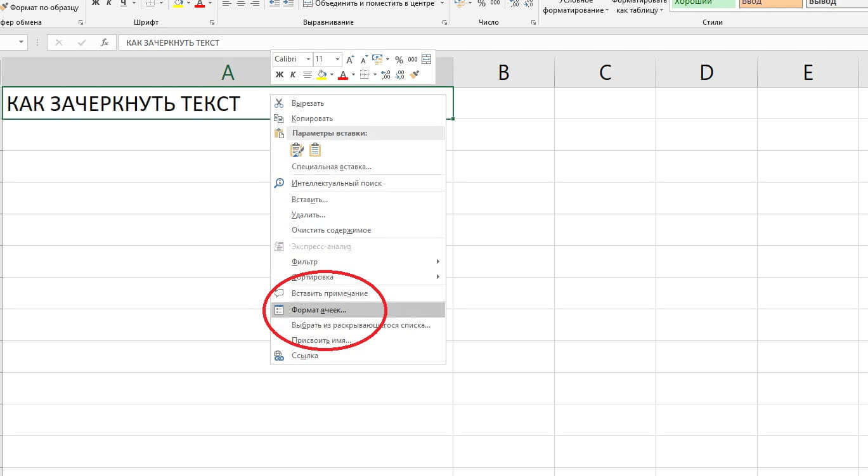The height and width of the screenshot is (476, 868).
Task: Click the Insert Function fx icon
Action: [x=105, y=42]
